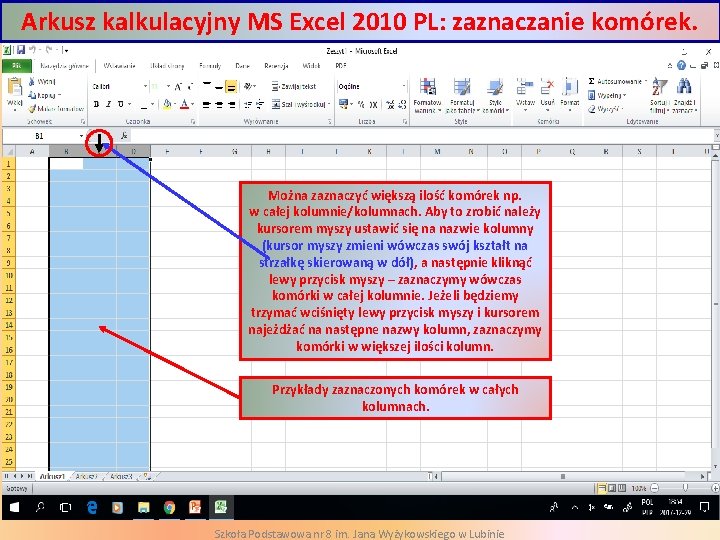Viewport: 720px width, 540px height.
Task: Open the Name Box dropdown next to B1
Action: tap(81, 136)
